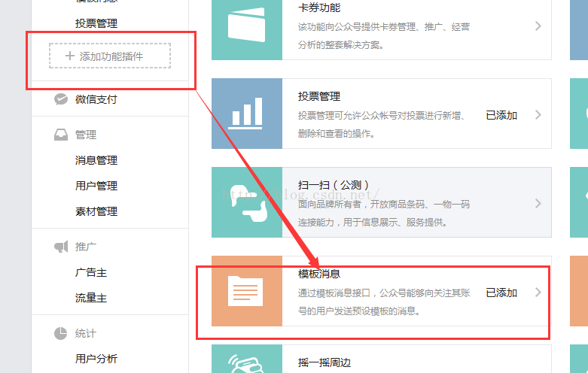Click the 摇一摇周边 shake icon

pyautogui.click(x=245, y=363)
